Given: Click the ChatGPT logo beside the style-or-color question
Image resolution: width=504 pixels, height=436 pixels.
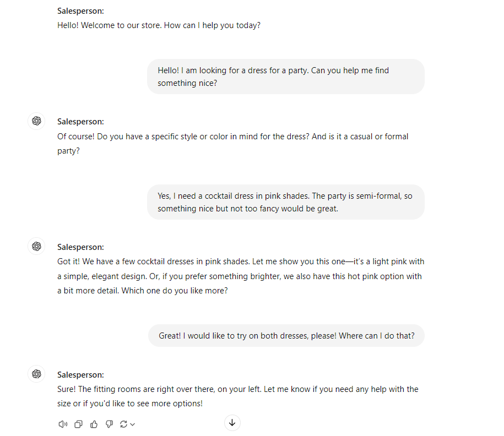Looking at the screenshot, I should coord(36,121).
